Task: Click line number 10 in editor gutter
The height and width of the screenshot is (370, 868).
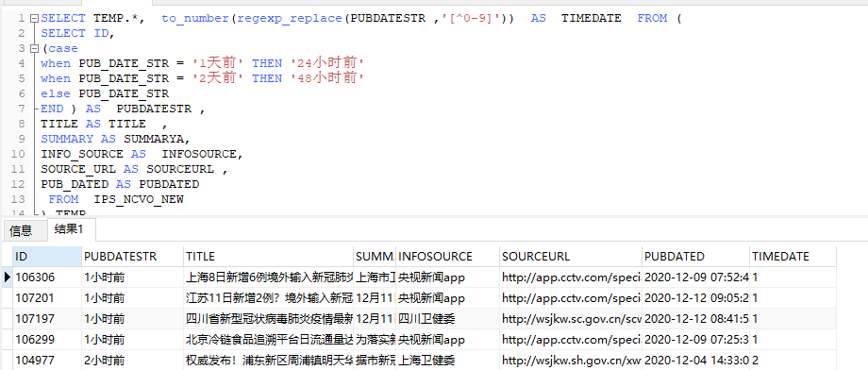Action: 18,154
